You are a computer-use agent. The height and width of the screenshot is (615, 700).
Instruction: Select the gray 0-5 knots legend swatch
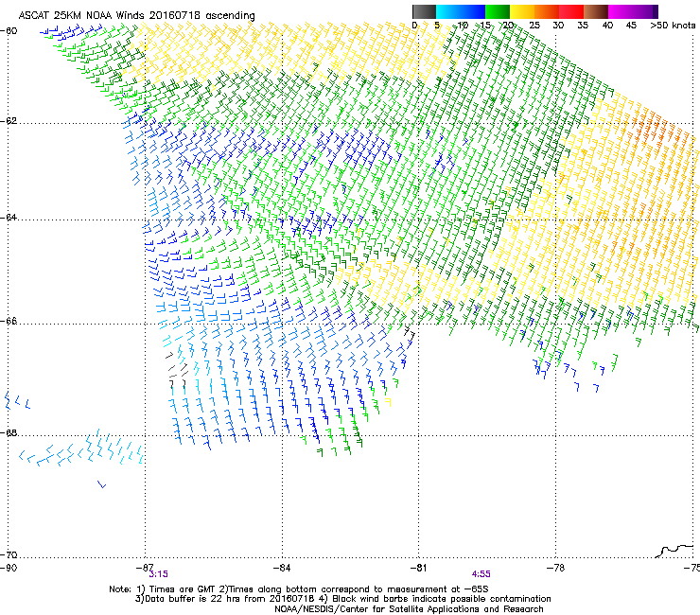424,11
